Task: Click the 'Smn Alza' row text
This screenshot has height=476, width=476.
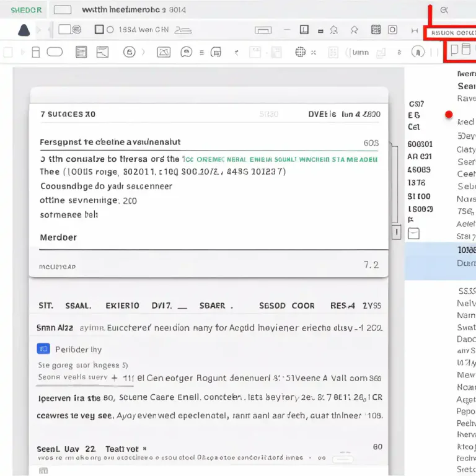Action: [x=55, y=328]
